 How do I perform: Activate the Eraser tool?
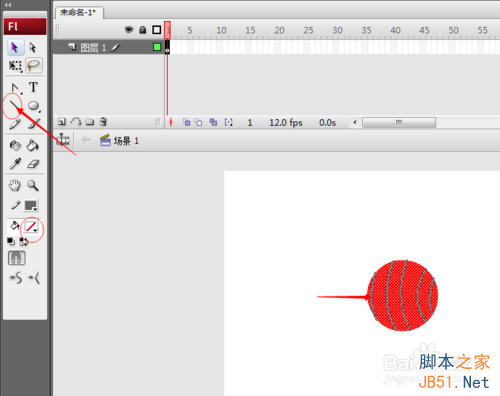33,164
